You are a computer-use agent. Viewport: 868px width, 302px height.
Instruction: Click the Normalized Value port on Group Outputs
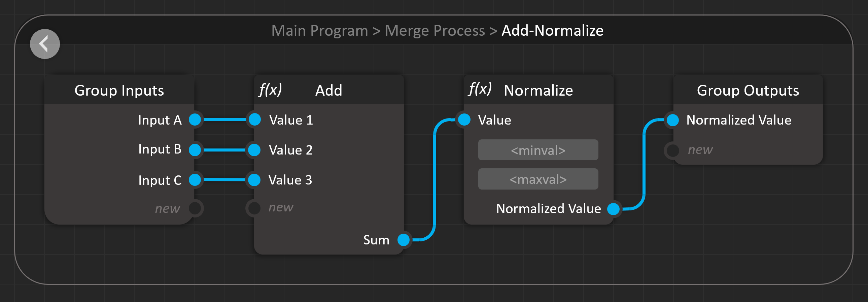point(672,120)
